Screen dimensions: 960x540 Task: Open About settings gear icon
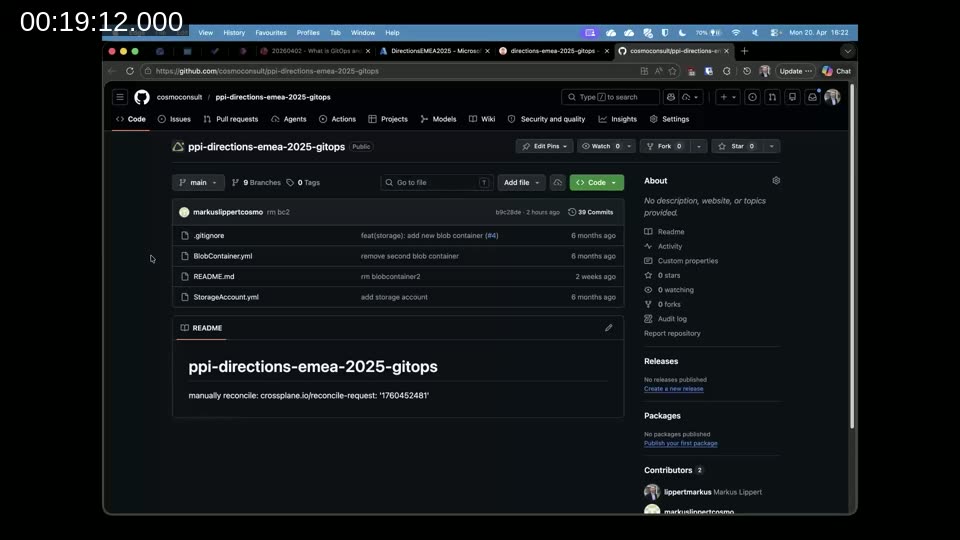(x=776, y=181)
